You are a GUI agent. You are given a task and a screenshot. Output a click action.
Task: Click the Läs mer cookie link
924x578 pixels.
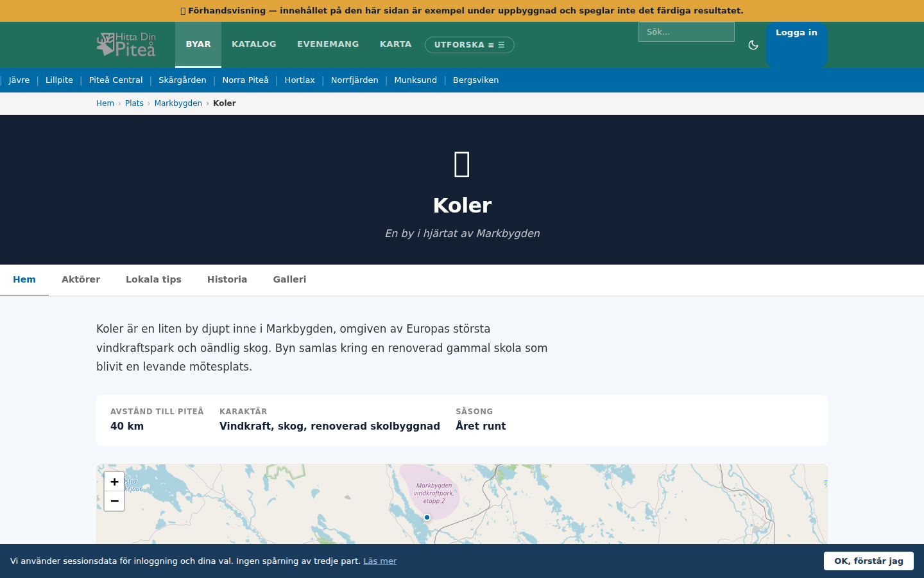point(380,561)
